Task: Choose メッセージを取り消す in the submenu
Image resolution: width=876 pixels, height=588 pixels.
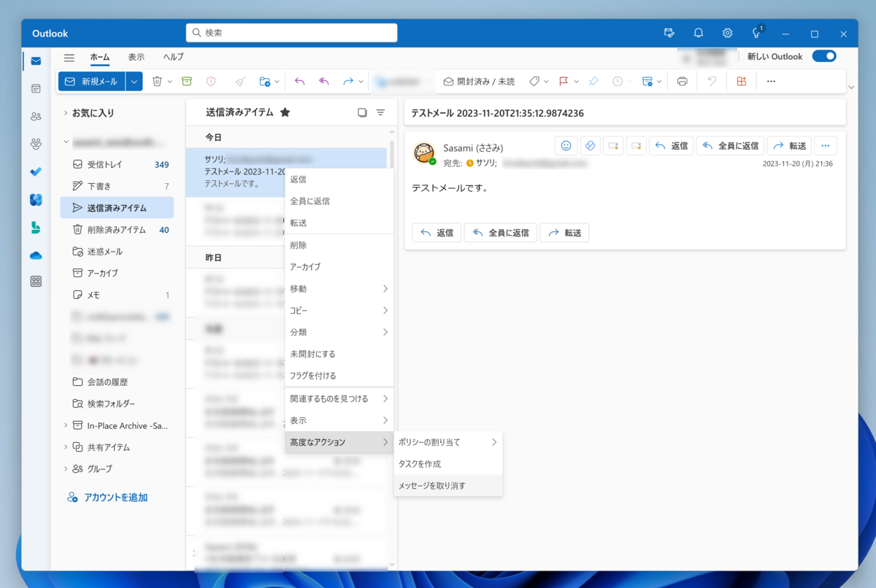Action: pyautogui.click(x=448, y=486)
